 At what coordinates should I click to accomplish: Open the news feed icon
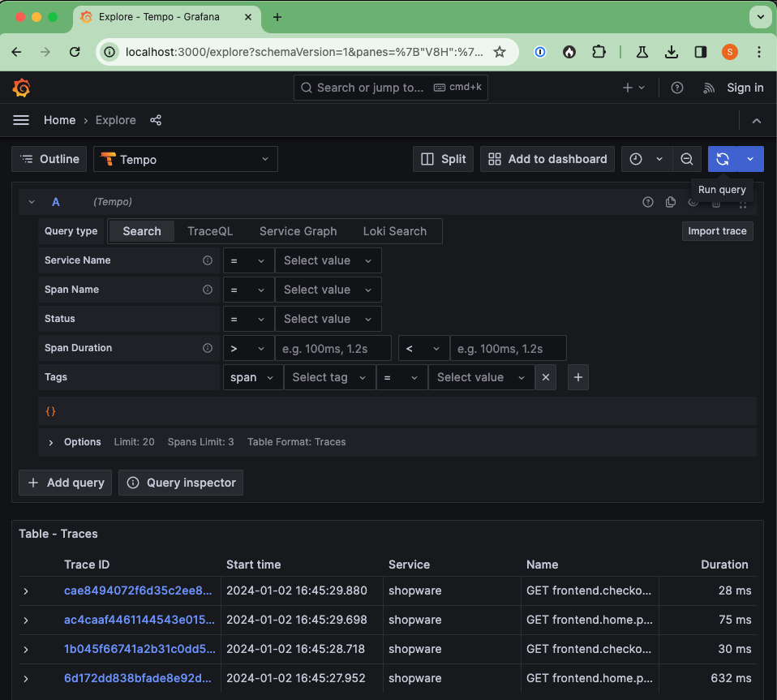click(709, 88)
